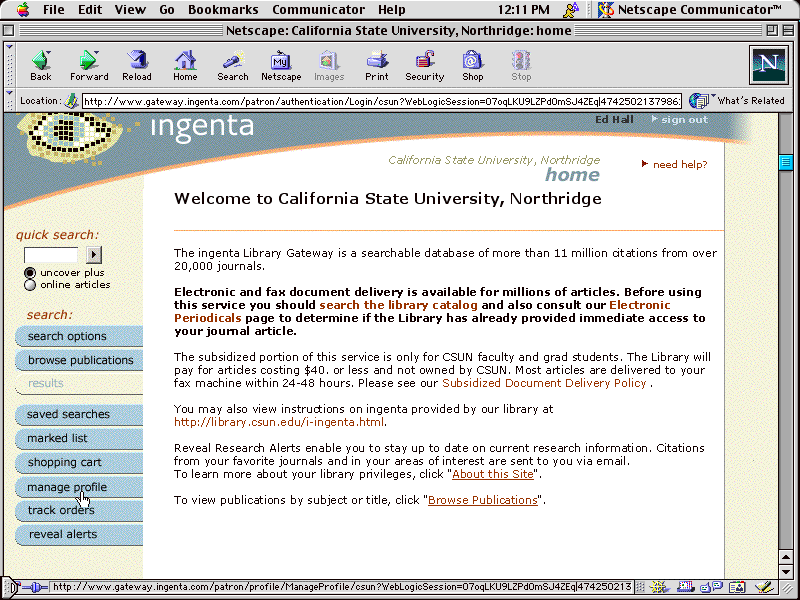Open the Bookmarks menu

coord(223,9)
